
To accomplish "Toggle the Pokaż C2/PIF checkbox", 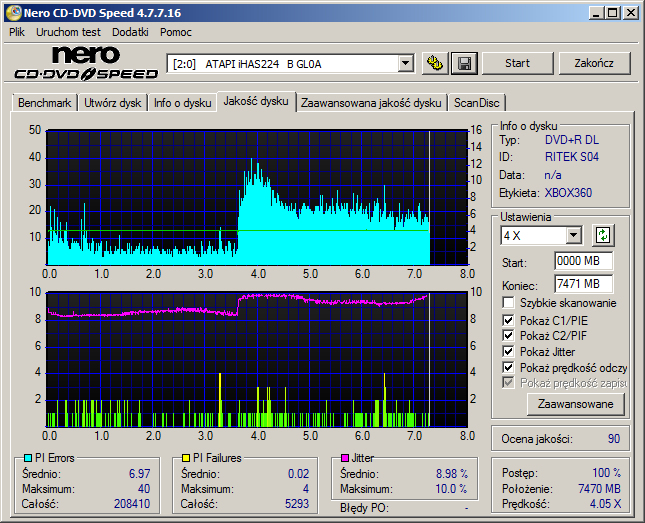I will [508, 336].
